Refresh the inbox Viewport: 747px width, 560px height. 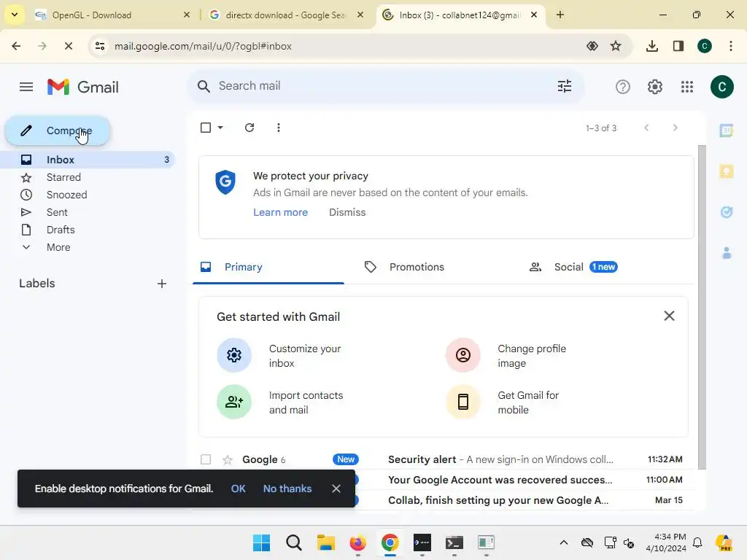coord(249,128)
